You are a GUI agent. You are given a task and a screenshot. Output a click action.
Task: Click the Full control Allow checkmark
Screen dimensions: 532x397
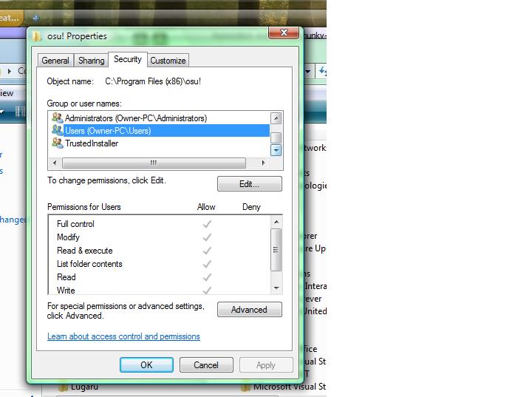point(207,224)
